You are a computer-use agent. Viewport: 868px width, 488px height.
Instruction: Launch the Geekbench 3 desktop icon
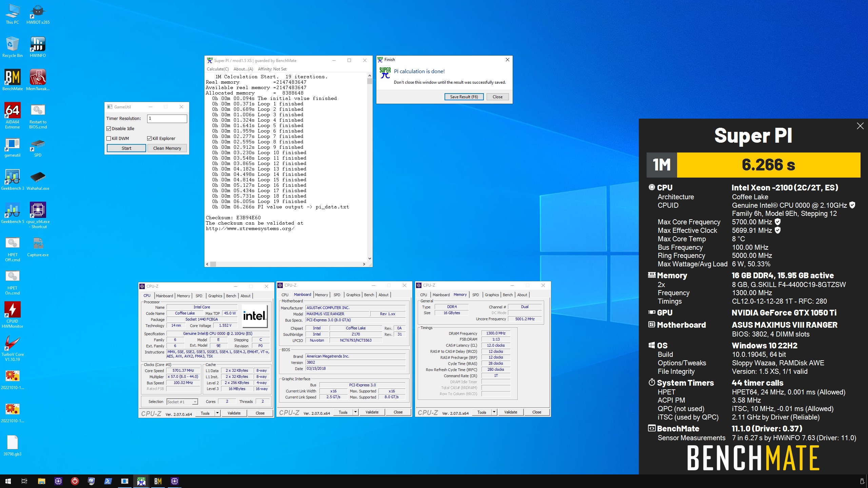click(13, 180)
